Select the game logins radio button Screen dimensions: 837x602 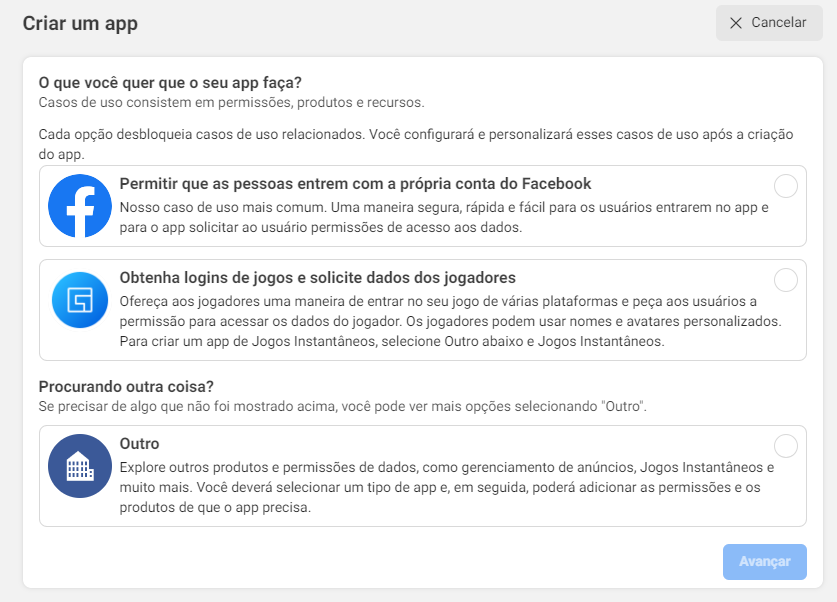[x=785, y=280]
